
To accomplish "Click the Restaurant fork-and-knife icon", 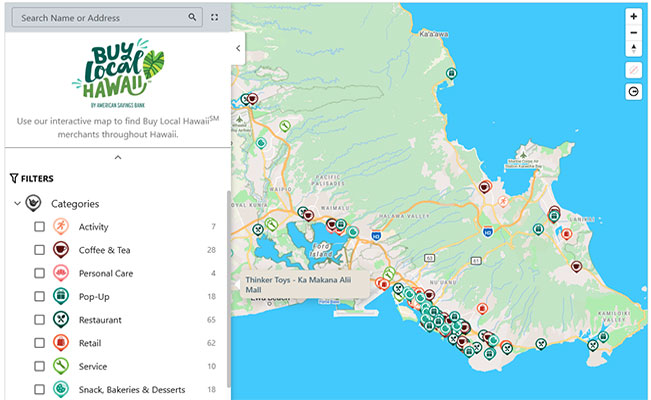I will 61,319.
